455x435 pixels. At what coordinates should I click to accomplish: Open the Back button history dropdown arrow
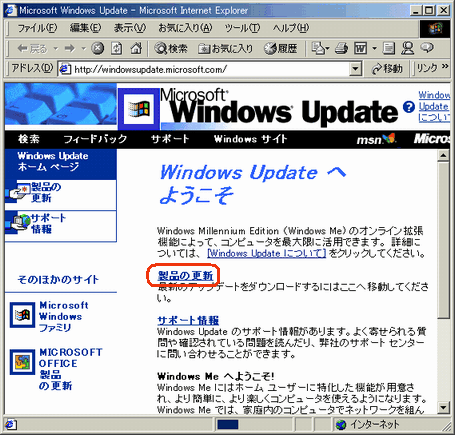click(x=56, y=49)
